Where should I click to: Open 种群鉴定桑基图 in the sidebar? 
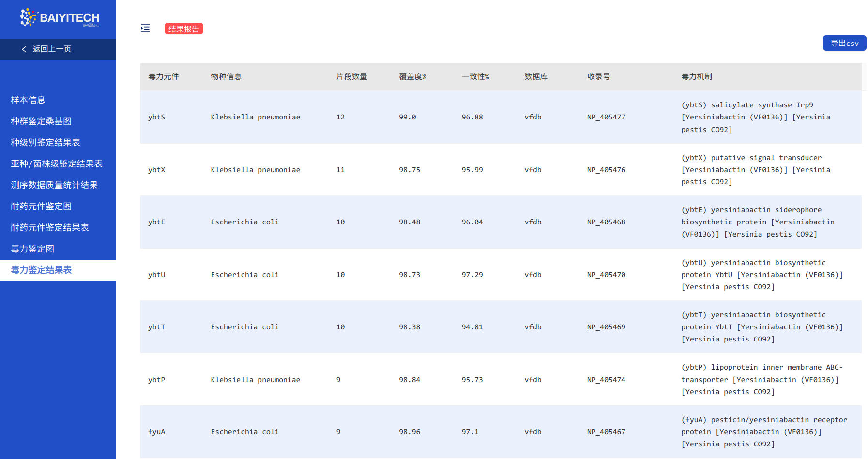[x=41, y=121]
